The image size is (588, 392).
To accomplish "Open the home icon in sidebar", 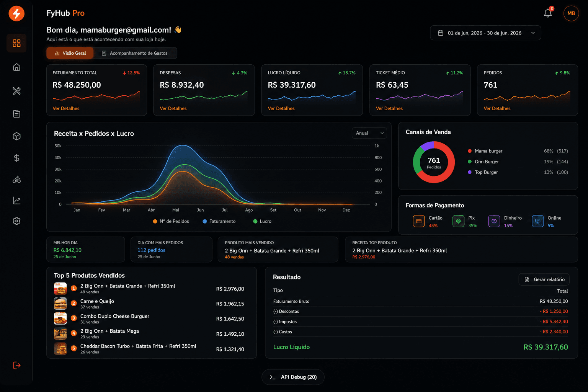I will point(16,67).
